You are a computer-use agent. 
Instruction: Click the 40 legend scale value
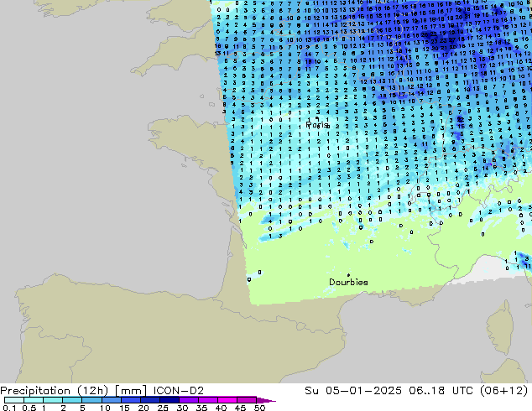coord(221,408)
